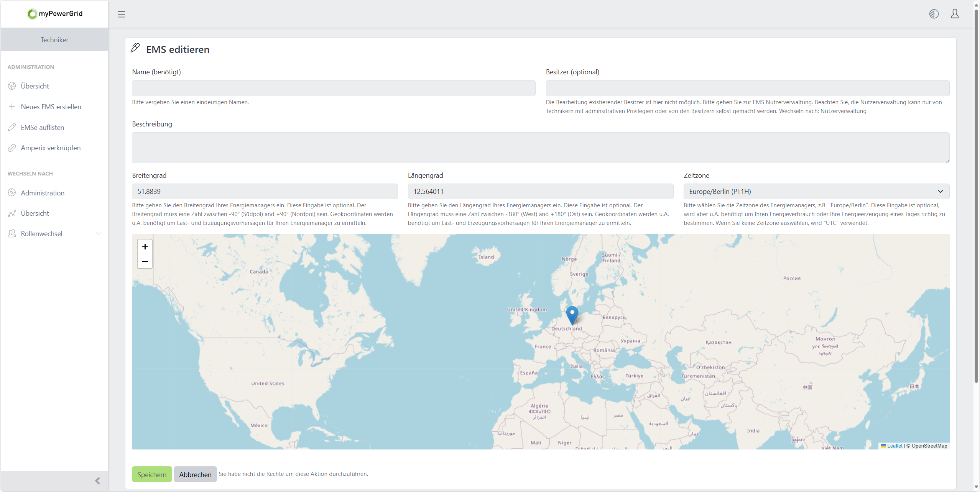Focus the Name input field
This screenshot has width=980, height=492.
click(333, 88)
